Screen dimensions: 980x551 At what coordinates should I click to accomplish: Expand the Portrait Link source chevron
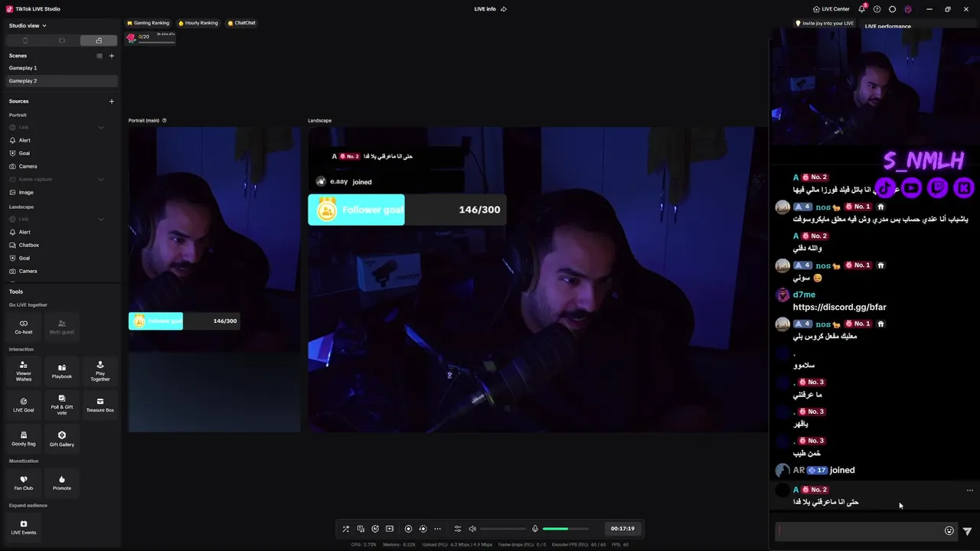[101, 127]
